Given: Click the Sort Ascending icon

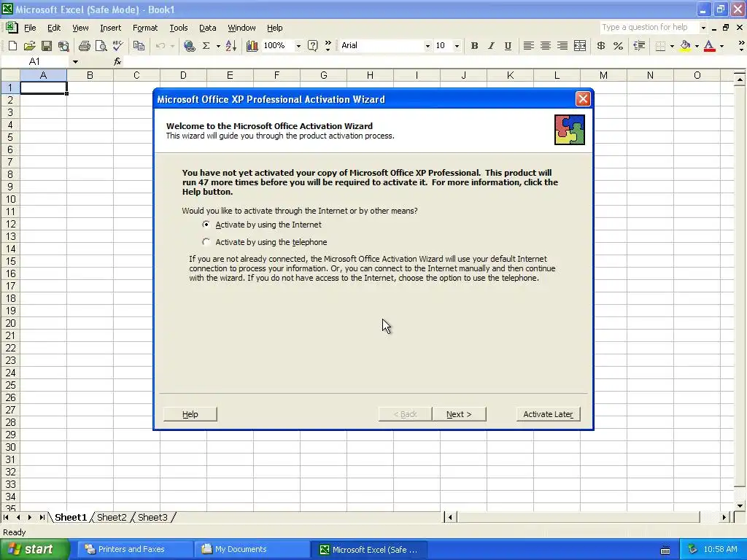Looking at the screenshot, I should (231, 46).
